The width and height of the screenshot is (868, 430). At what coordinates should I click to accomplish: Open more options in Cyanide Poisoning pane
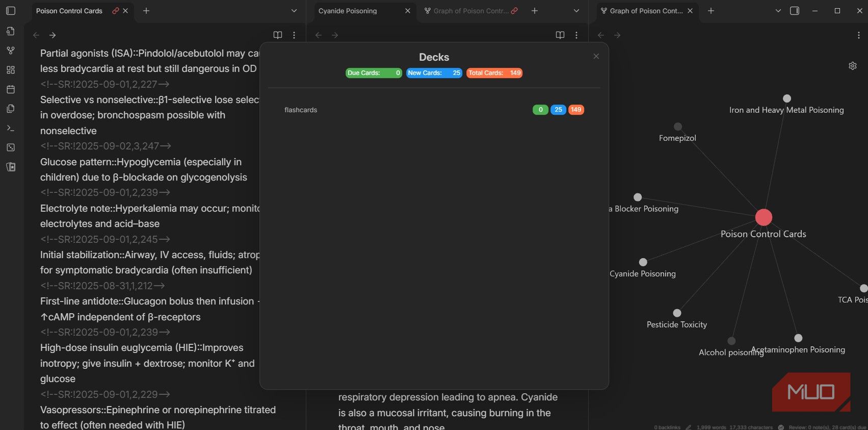coord(576,35)
